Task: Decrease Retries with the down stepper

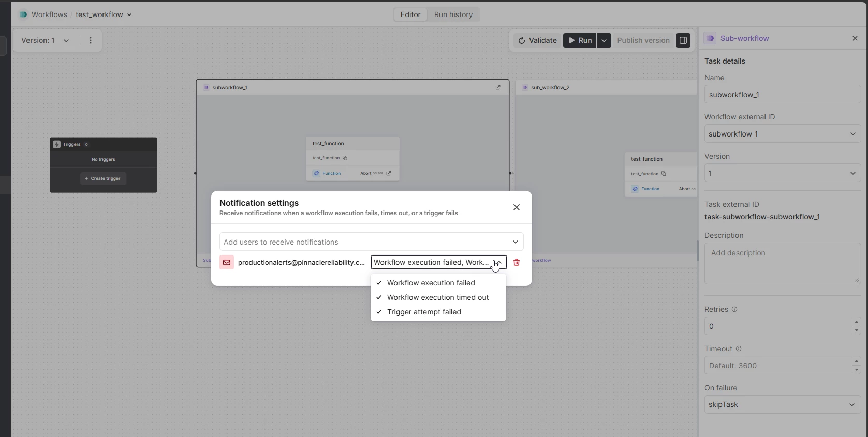Action: coord(857,330)
